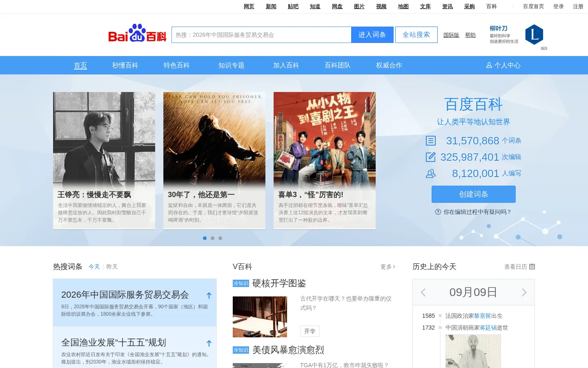
Task: Click 冷知识 badge next to 硬核开学图鉴
Action: [x=241, y=283]
